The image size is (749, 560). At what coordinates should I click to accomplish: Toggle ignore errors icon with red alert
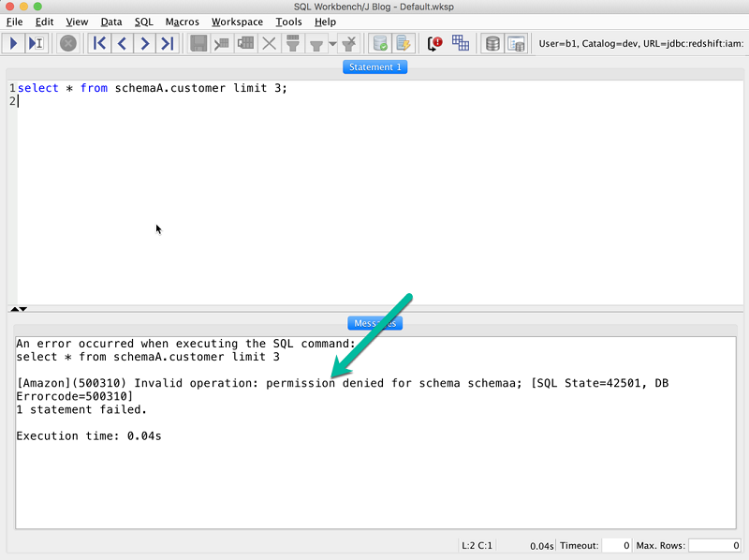pyautogui.click(x=434, y=43)
